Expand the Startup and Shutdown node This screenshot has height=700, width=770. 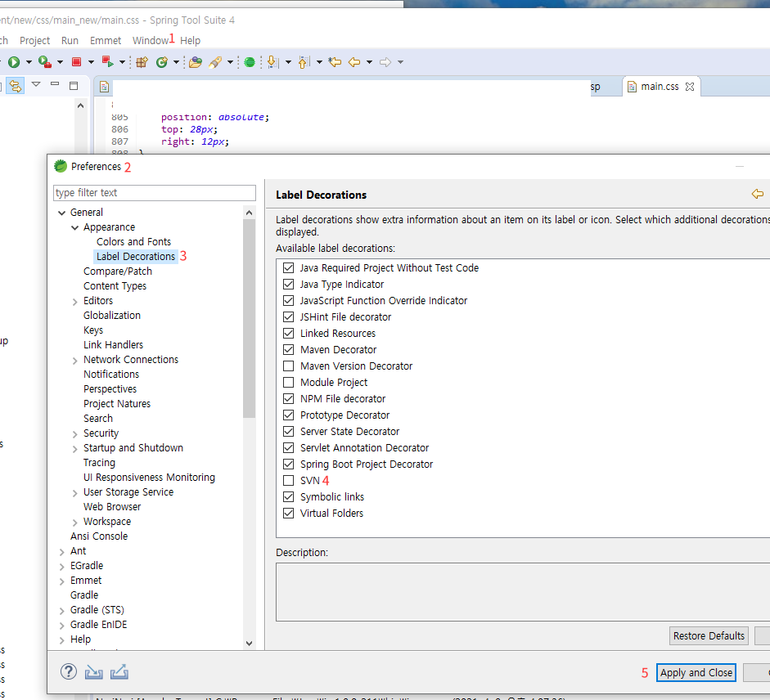pyautogui.click(x=74, y=449)
